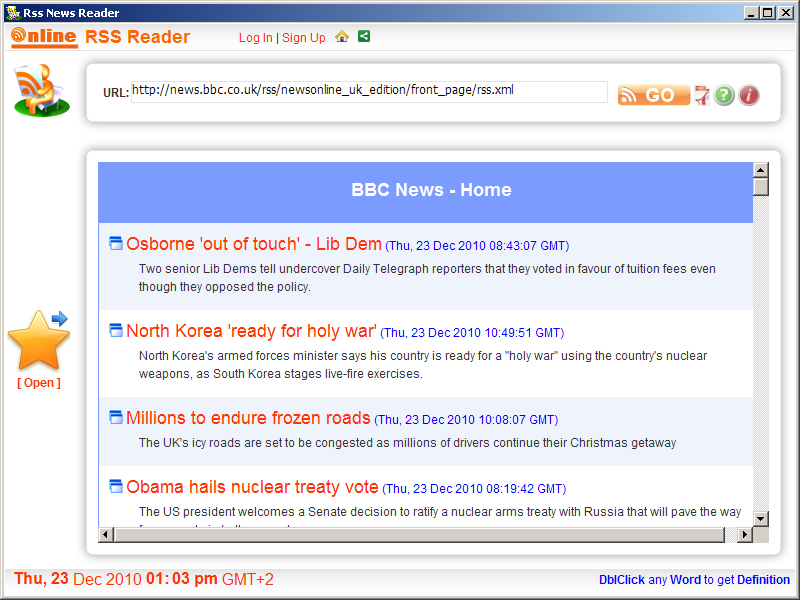Click the window icon beside North Korea headline
800x600 pixels.
[116, 331]
